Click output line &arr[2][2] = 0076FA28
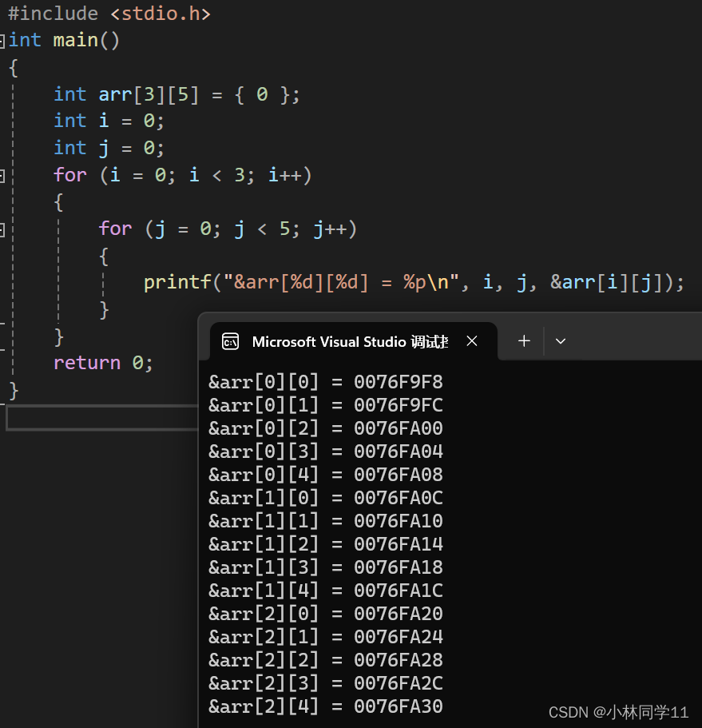Viewport: 702px width, 728px height. click(326, 661)
